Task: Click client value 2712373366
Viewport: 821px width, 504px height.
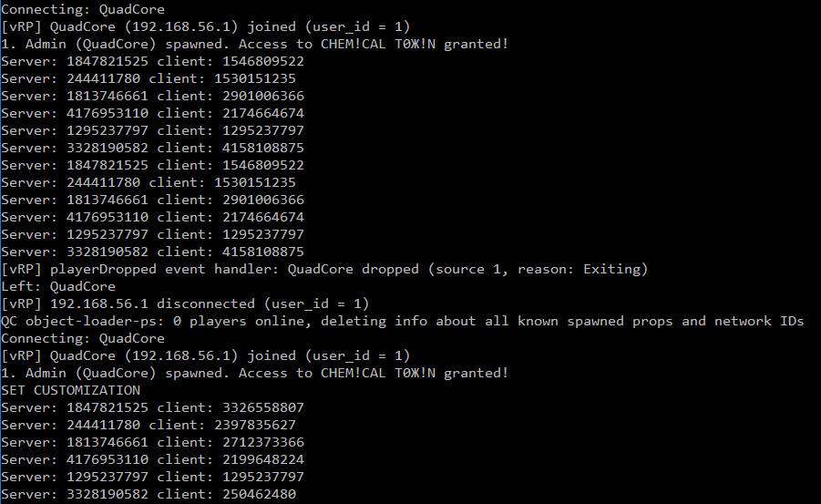Action: coord(262,442)
